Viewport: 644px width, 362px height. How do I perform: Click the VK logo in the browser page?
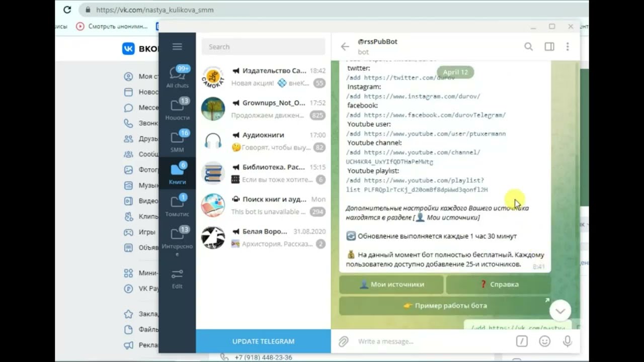pyautogui.click(x=128, y=48)
